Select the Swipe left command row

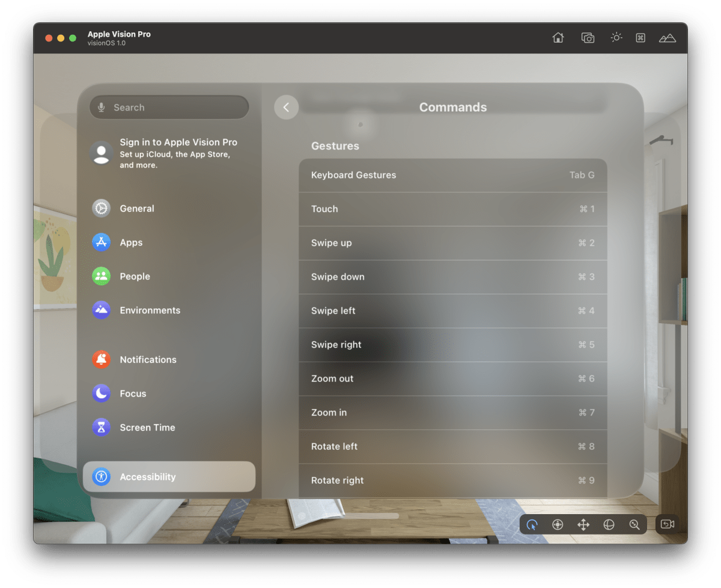coord(453,311)
